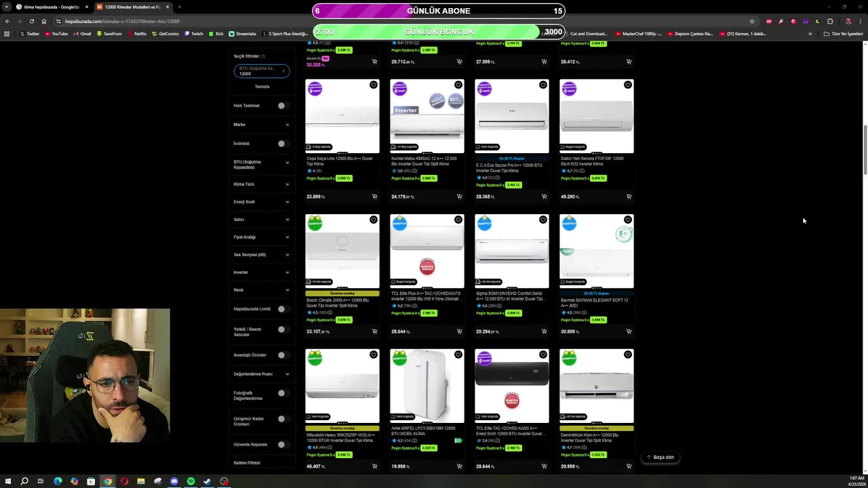The height and width of the screenshot is (488, 868).
Task: Favorite the E.C.A Spylos Pro klima
Action: coord(543,85)
